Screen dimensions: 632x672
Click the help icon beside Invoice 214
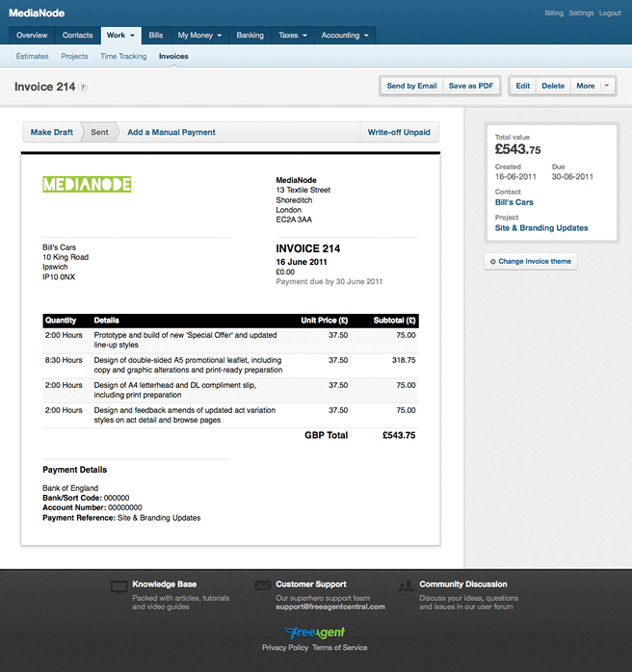[x=83, y=88]
